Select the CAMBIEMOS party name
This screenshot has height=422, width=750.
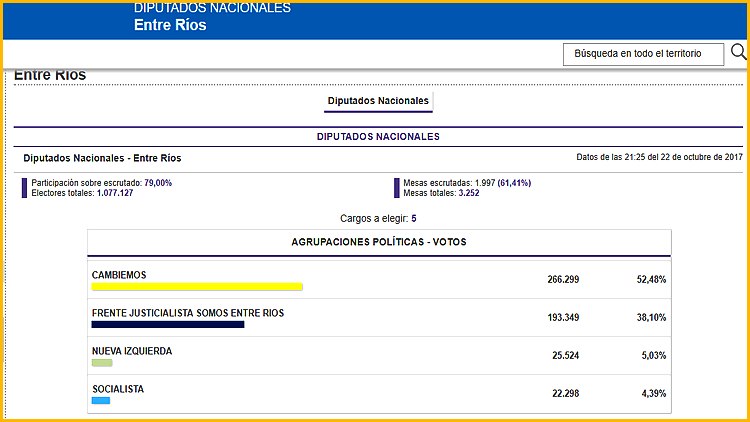tap(119, 275)
